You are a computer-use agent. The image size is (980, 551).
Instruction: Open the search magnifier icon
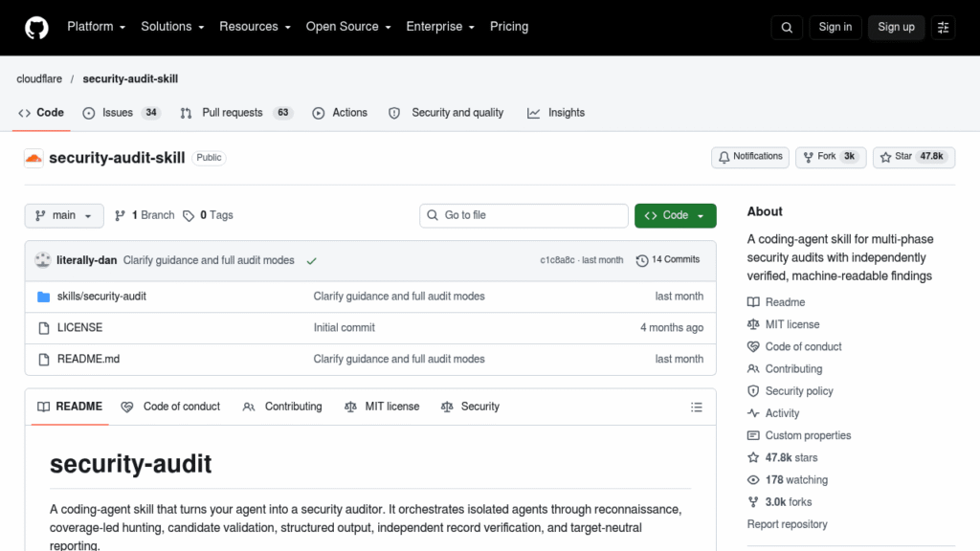coord(787,28)
